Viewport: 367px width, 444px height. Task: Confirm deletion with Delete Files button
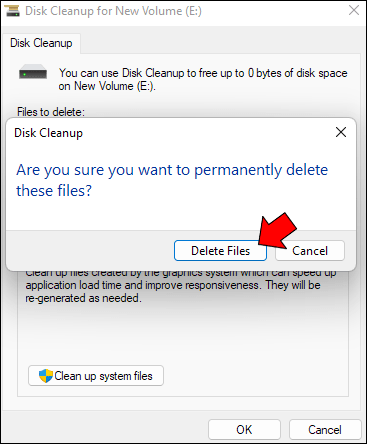[220, 251]
